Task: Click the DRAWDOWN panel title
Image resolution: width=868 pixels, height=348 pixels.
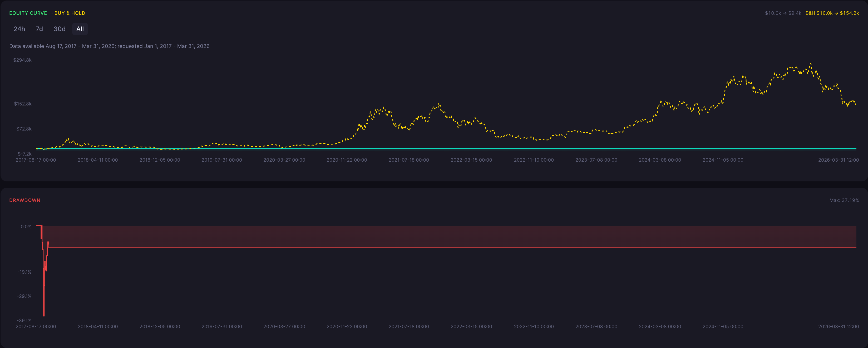Action: coord(24,200)
